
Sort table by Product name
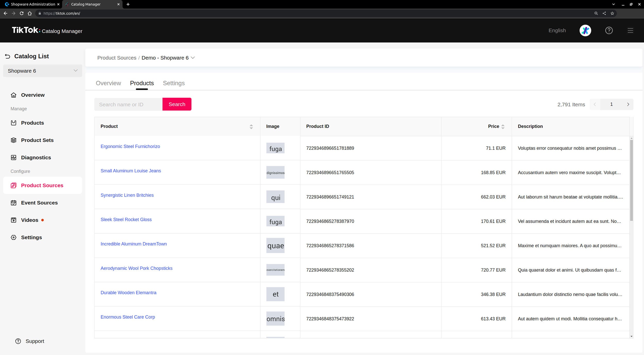(x=251, y=127)
